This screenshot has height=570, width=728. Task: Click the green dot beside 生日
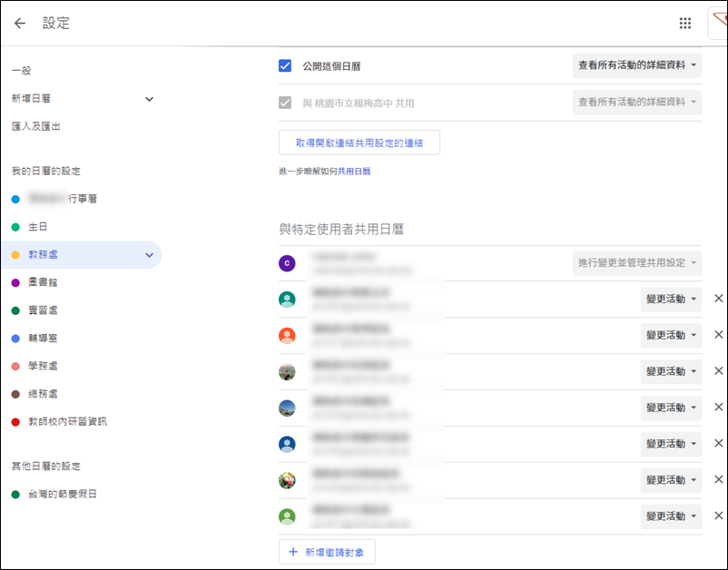(x=15, y=227)
